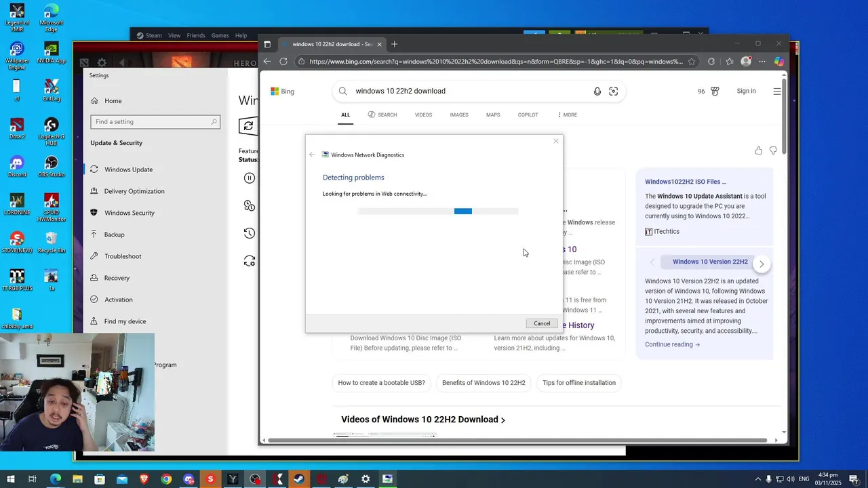Open a new tab in Edge
868x488 pixels.
pos(394,44)
